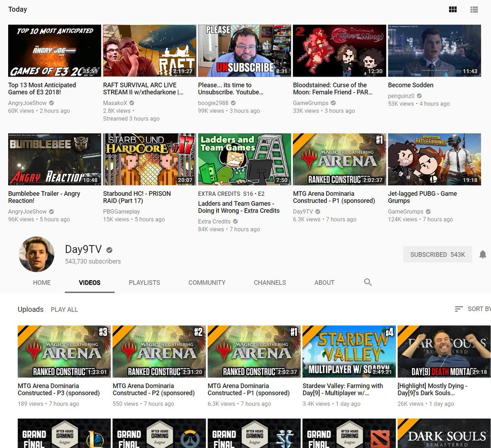Click penguinz0 channel link
Viewport: 491px width, 448px height.
[x=401, y=96]
